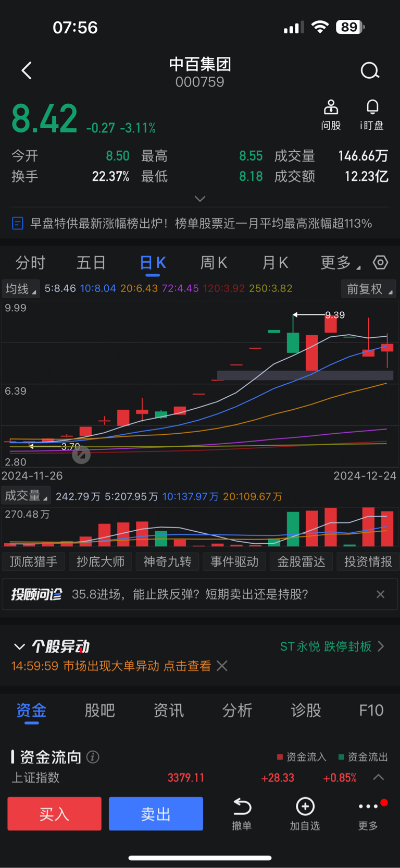Tap the red 买入 buy button
Viewport: 400px width, 868px height.
point(54,813)
